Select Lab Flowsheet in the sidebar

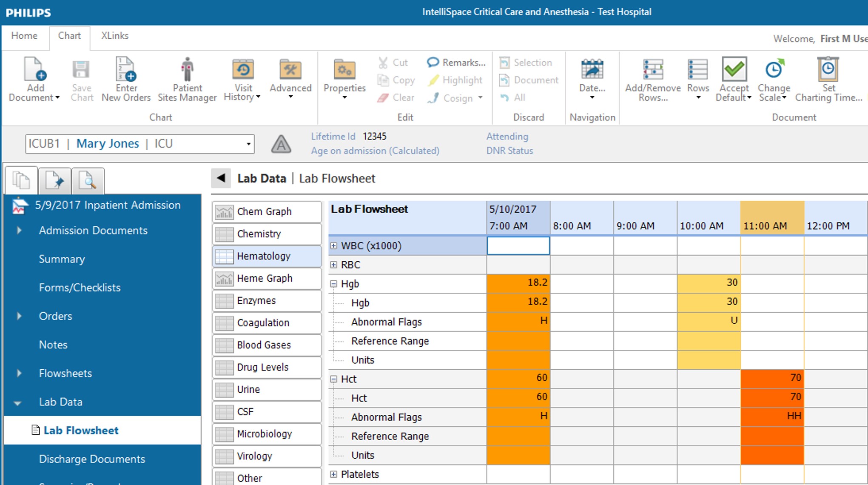[x=102, y=430]
